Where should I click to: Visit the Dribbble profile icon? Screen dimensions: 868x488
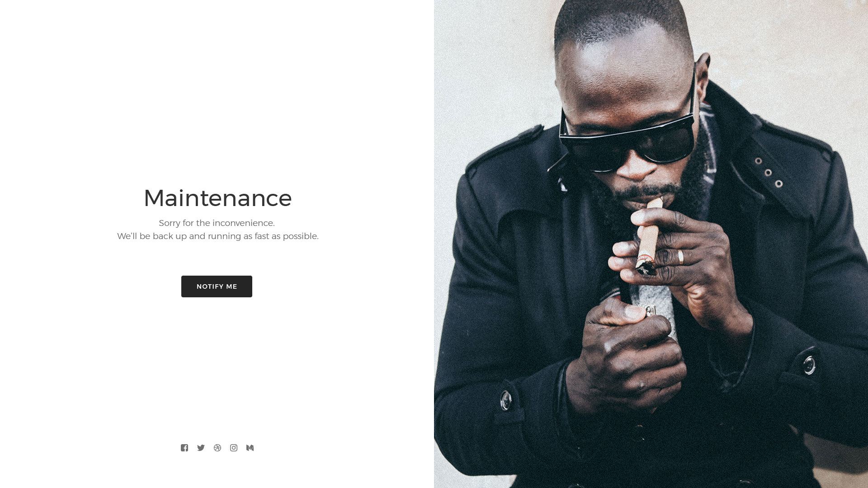pyautogui.click(x=217, y=448)
